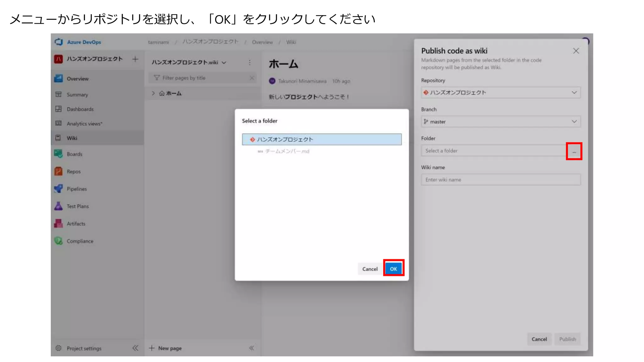Click the red project avatar icon

pyautogui.click(x=58, y=59)
